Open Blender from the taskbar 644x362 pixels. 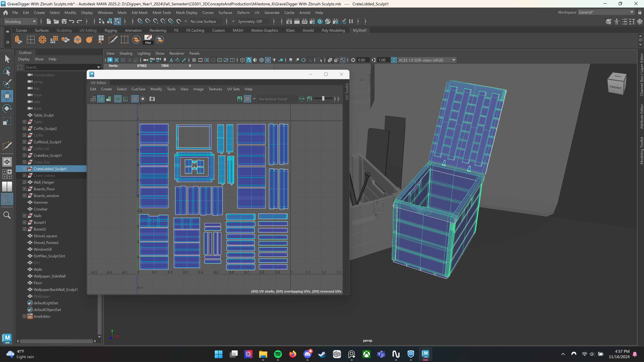tap(337, 354)
